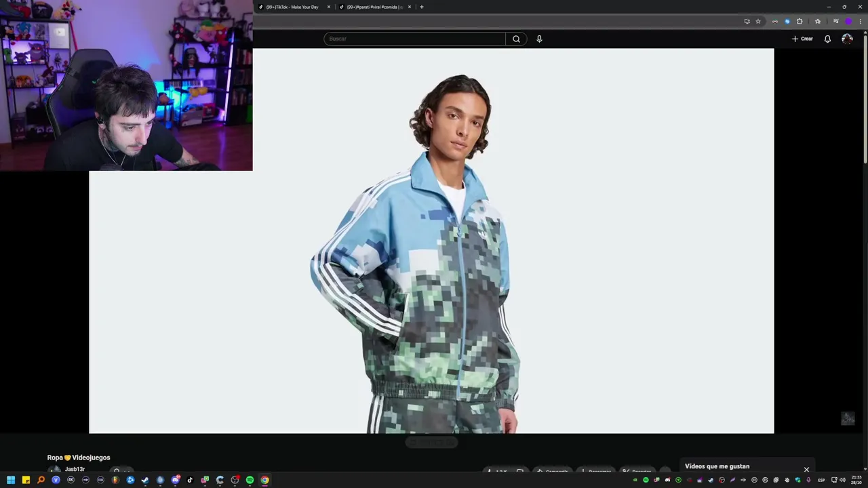
Task: Open the volume speaker tray icon
Action: coord(843,480)
